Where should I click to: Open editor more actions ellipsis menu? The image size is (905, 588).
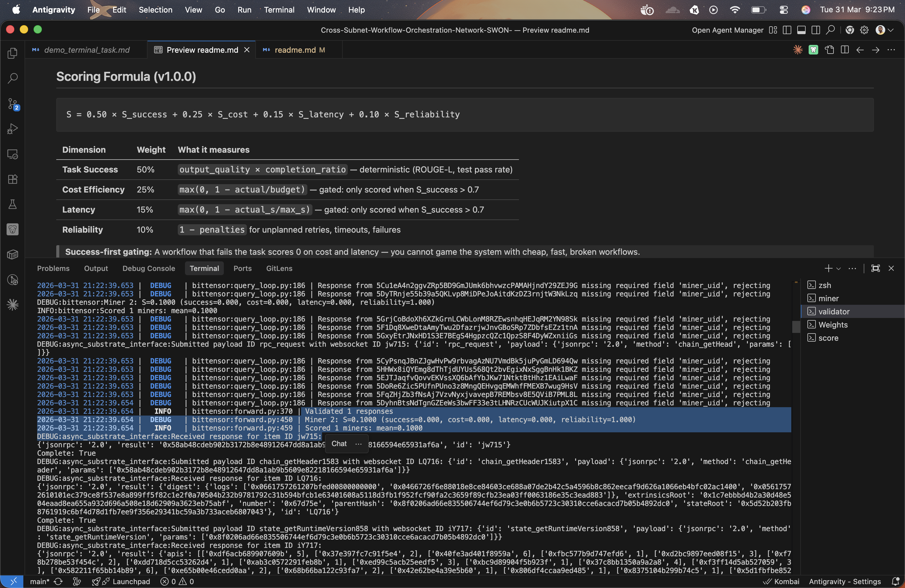pyautogui.click(x=891, y=50)
